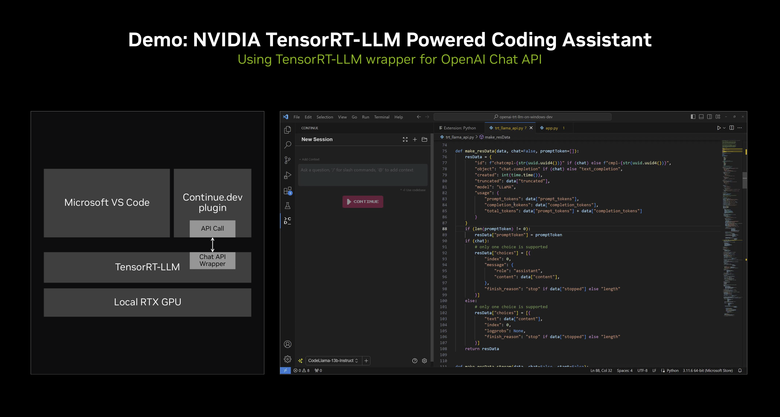The image size is (780, 417).
Task: Open the Go menu
Action: (x=355, y=117)
